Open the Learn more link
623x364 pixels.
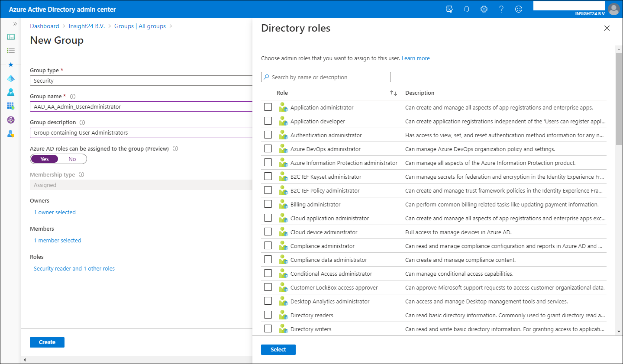pyautogui.click(x=416, y=58)
